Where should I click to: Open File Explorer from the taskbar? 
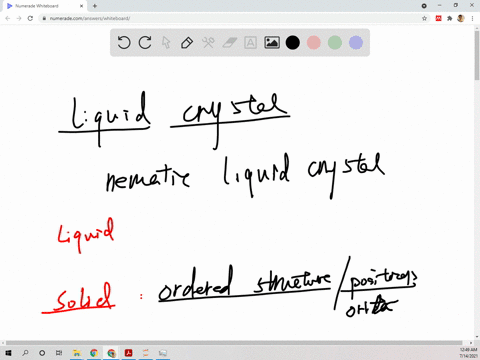pos(77,353)
